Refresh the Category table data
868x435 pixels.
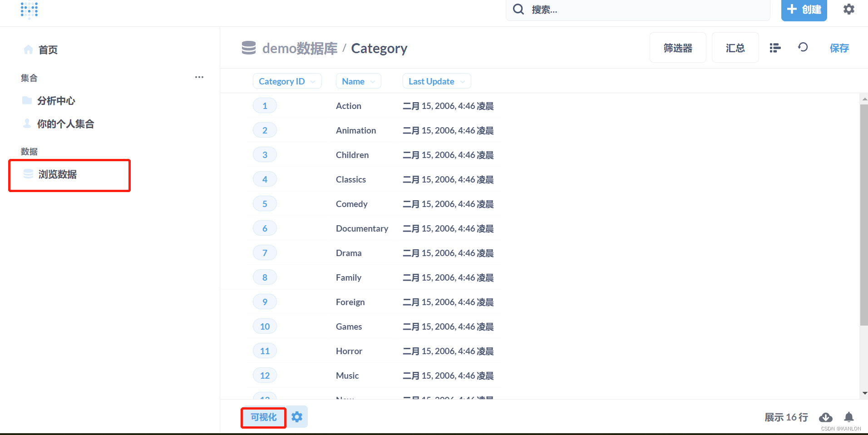(803, 48)
